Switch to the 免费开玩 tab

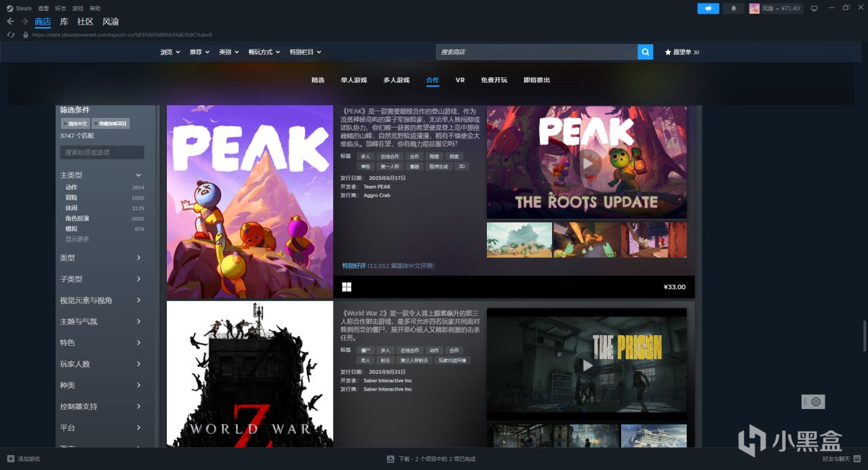pyautogui.click(x=494, y=80)
